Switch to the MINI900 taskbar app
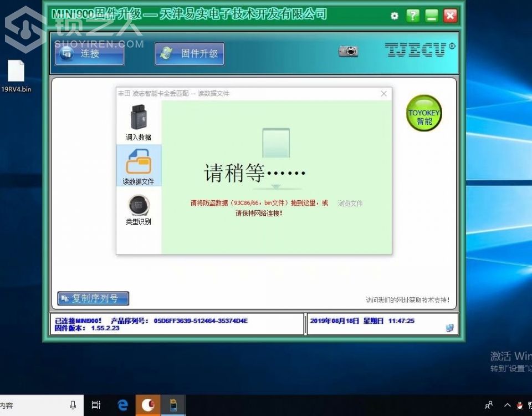The width and height of the screenshot is (532, 416). point(173,405)
